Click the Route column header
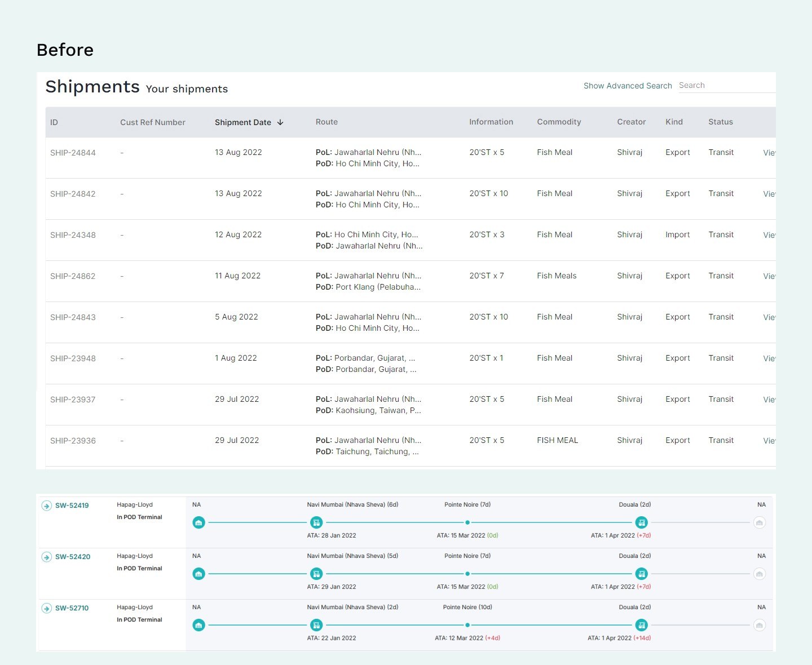This screenshot has height=665, width=812. point(326,122)
